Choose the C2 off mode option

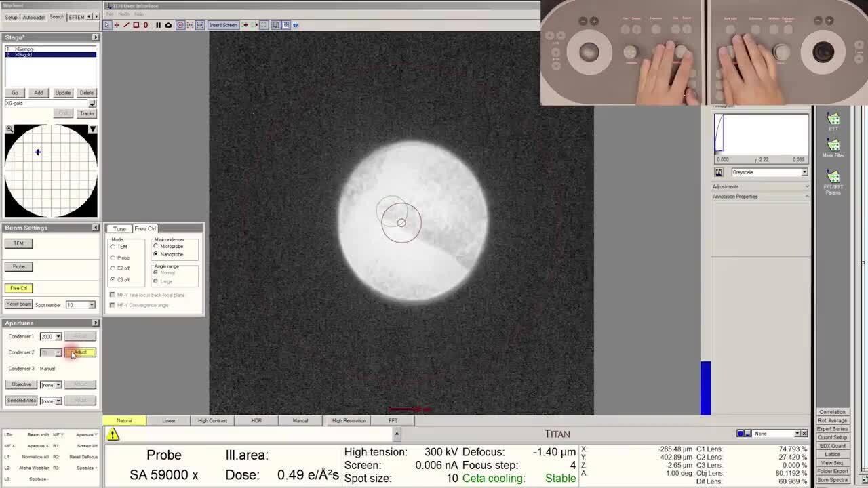click(113, 268)
